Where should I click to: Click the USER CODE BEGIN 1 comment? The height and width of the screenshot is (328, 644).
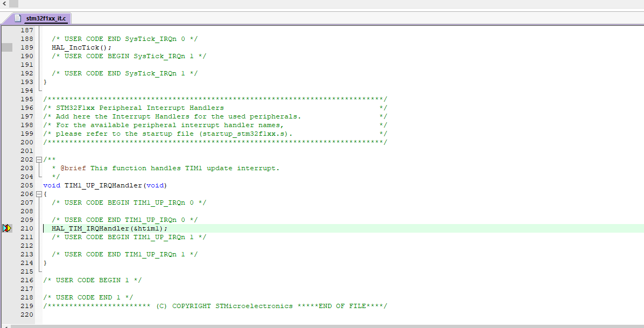(x=92, y=280)
